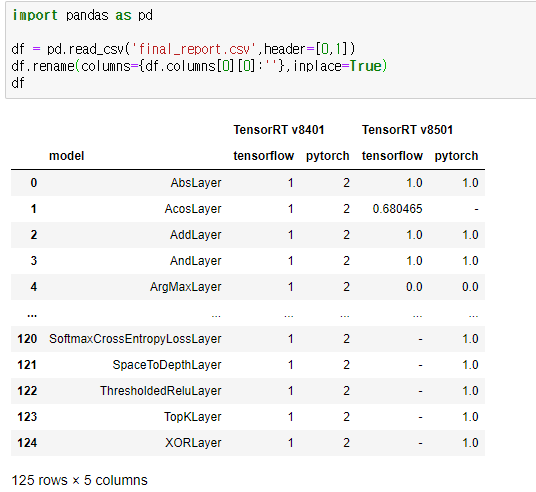
Task: Select the model column header
Action: (67, 156)
